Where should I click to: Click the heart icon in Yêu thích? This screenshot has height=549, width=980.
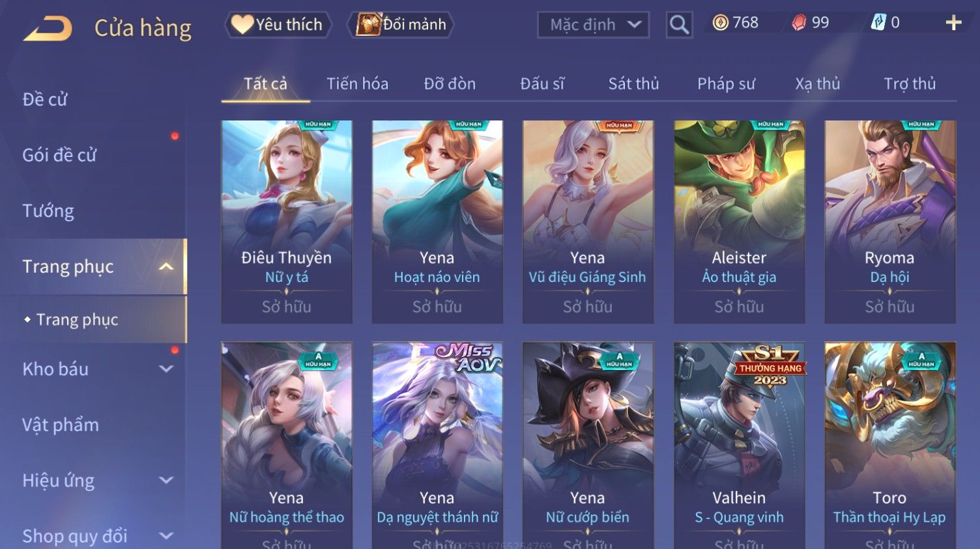click(x=242, y=25)
